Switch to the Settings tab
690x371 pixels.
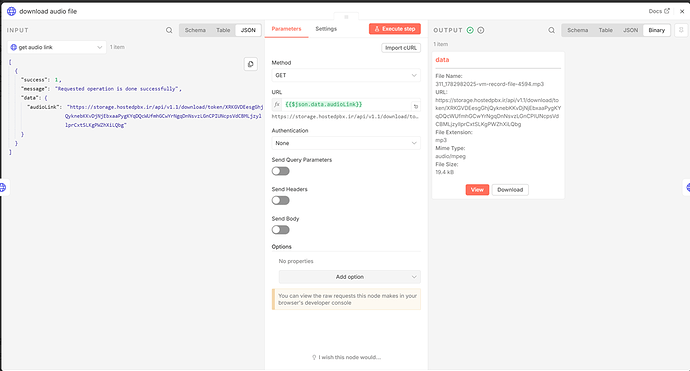click(x=326, y=29)
